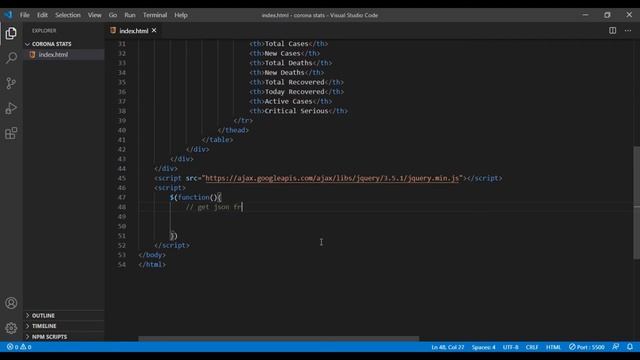Screen dimensions: 640x360
Task: Open the Selection menu
Action: tap(68, 15)
